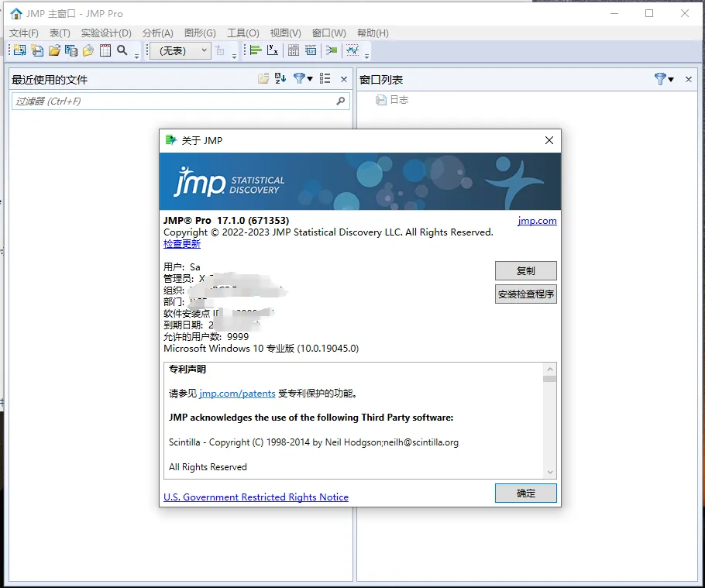This screenshot has width=705, height=588.
Task: Open the filter funnel dropdown in 窗口列表
Action: (x=664, y=79)
